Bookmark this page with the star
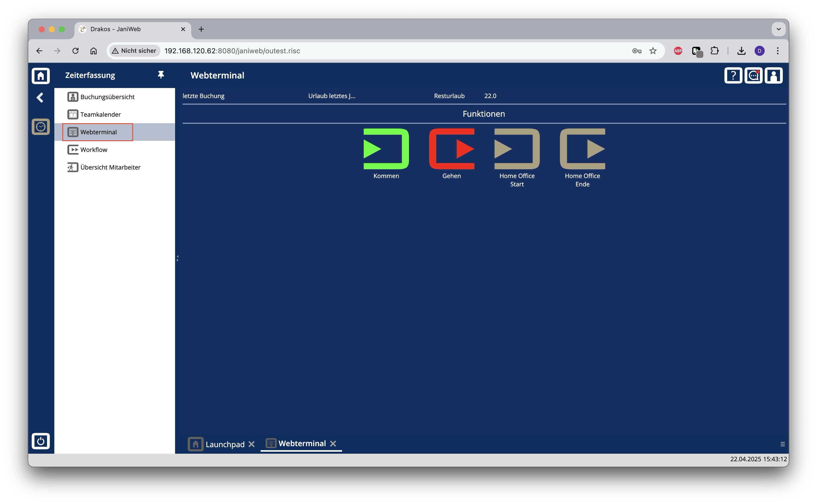817x504 pixels. click(653, 51)
